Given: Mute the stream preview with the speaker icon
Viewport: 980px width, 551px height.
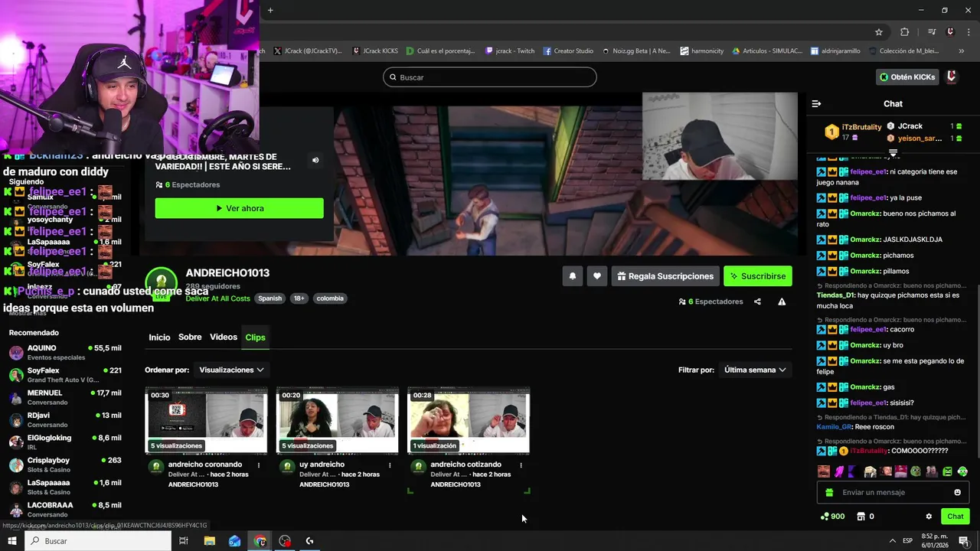Looking at the screenshot, I should [315, 160].
